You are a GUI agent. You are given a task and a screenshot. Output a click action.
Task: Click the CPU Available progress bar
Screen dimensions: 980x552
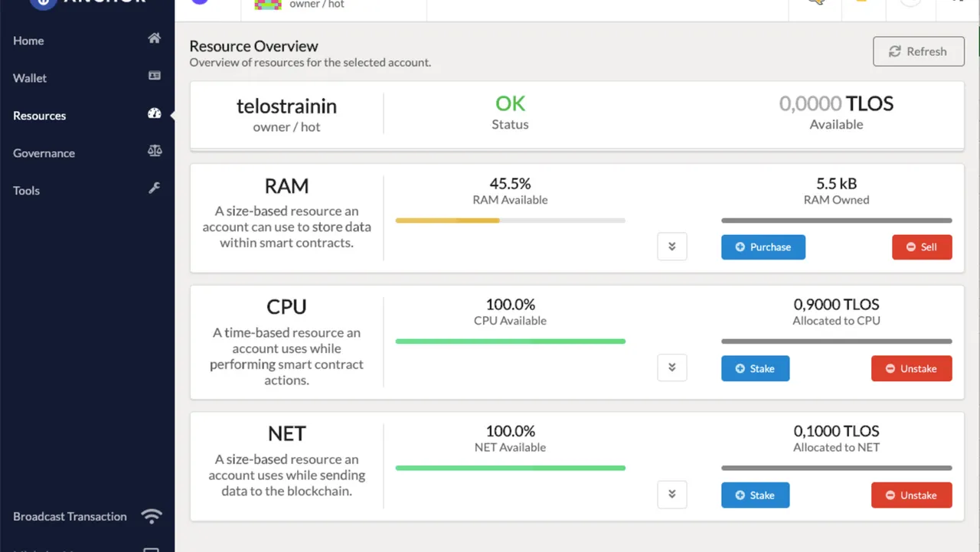511,341
